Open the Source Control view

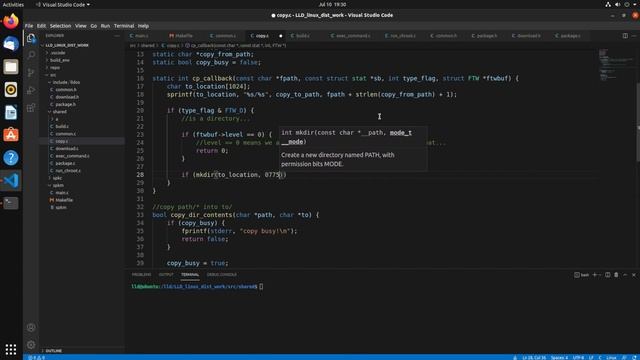coord(31,73)
